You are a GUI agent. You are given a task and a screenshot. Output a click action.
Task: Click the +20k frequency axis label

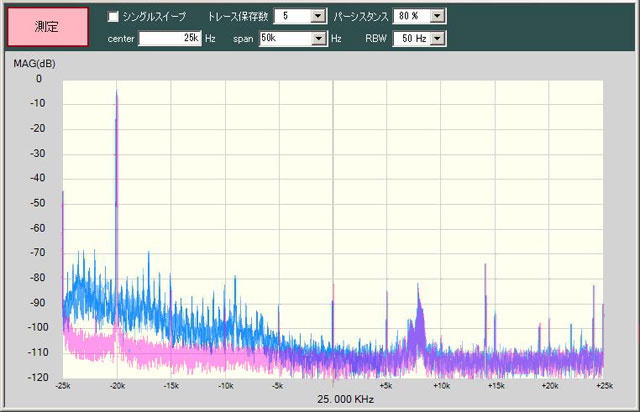(x=550, y=385)
